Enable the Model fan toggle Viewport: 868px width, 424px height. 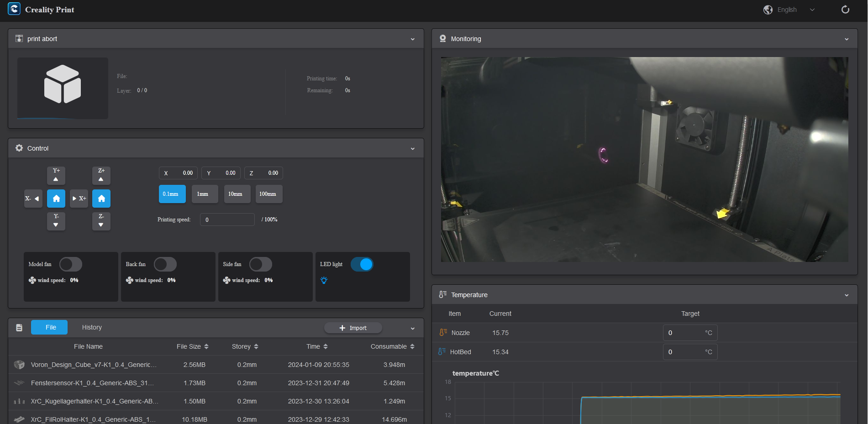pos(71,264)
